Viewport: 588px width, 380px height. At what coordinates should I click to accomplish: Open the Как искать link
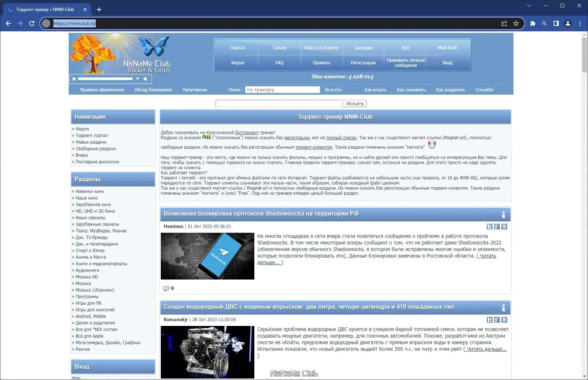(x=375, y=90)
